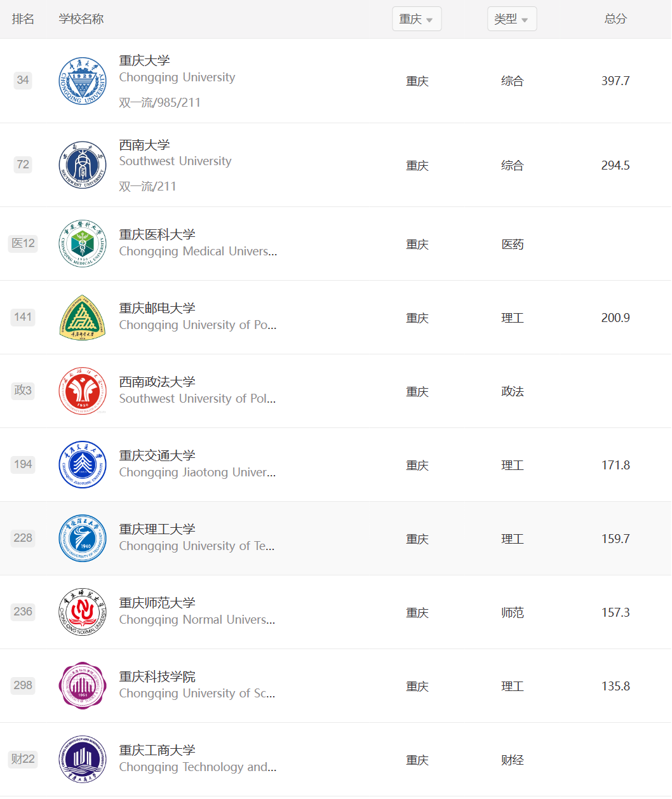The height and width of the screenshot is (799, 672).
Task: Click the 重庆工商大学 logo
Action: [83, 760]
